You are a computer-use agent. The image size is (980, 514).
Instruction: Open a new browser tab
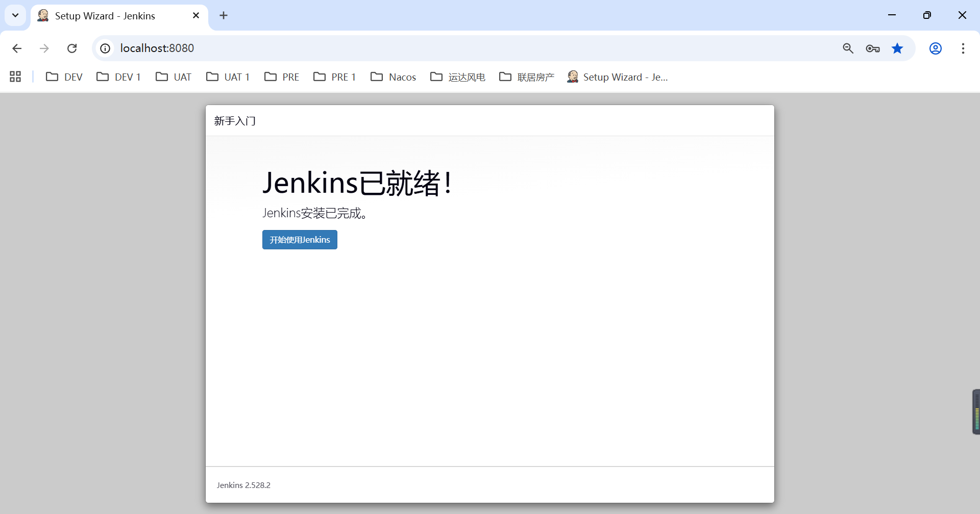(x=224, y=16)
